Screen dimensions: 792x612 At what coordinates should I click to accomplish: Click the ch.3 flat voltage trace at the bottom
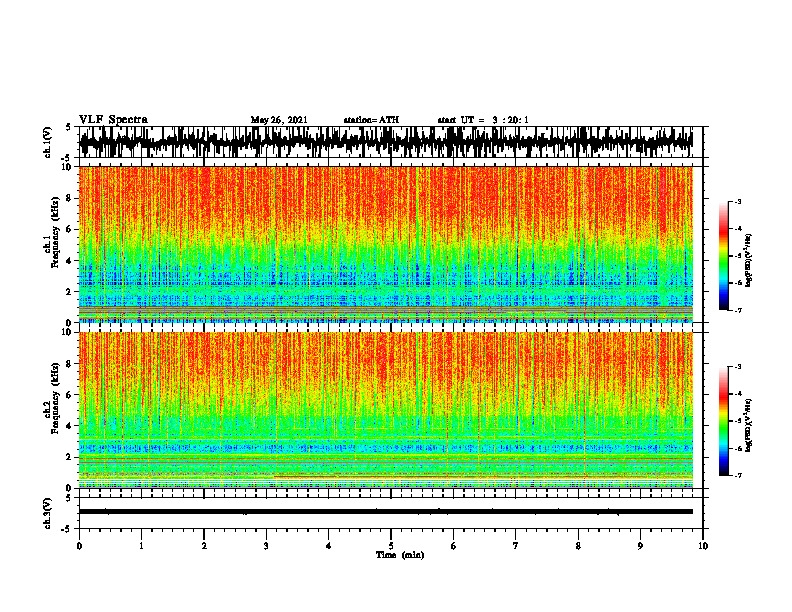[x=386, y=512]
